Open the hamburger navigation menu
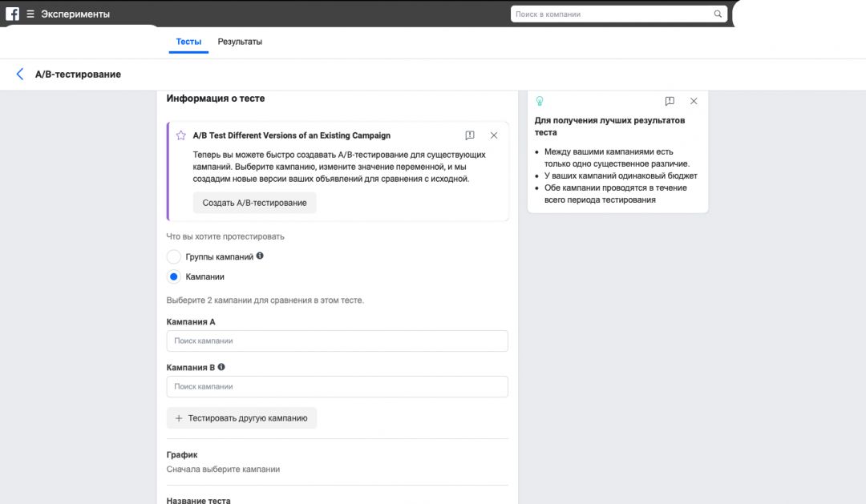The width and height of the screenshot is (866, 504). pos(30,13)
